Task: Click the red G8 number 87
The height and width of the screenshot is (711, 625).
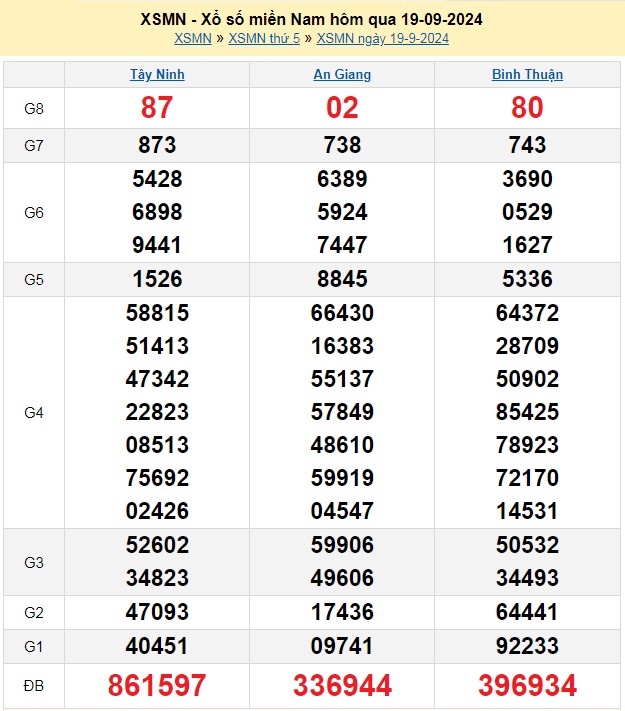Action: 157,108
